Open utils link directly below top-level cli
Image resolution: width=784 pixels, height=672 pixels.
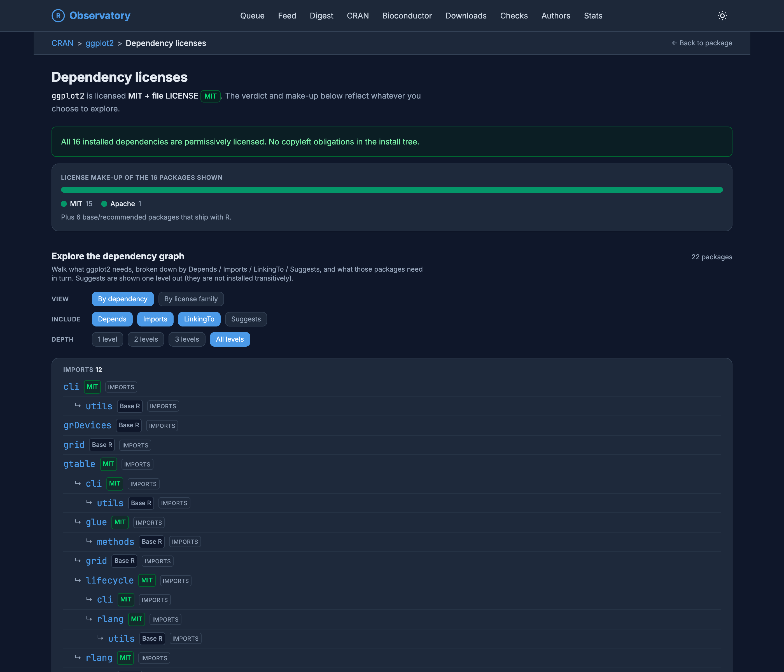(x=99, y=406)
